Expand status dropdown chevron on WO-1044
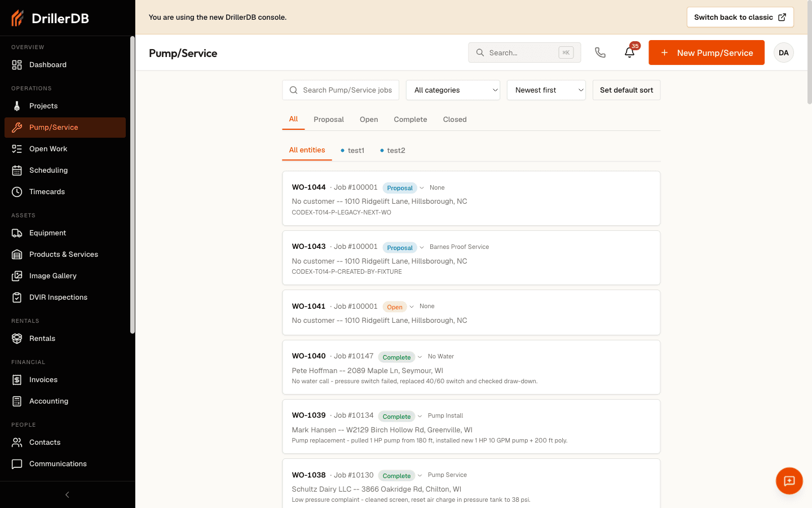The height and width of the screenshot is (508, 812). click(422, 188)
